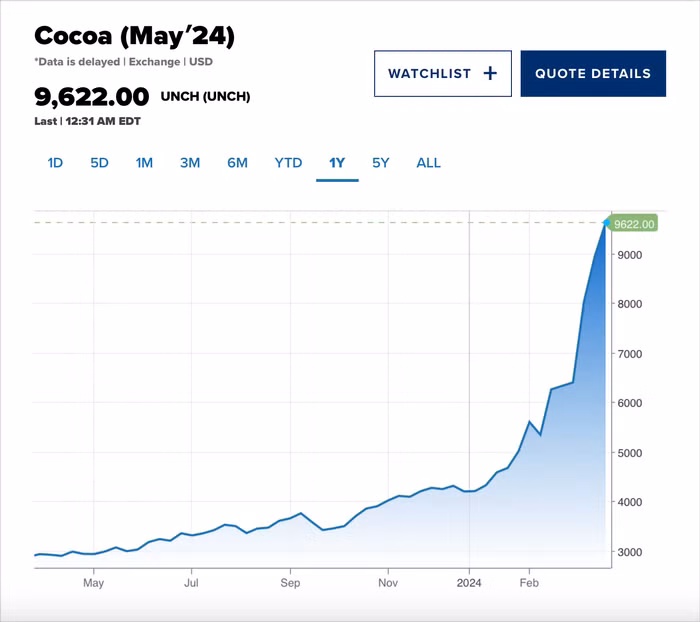Open QUOTE DETAILS for Cocoa
Viewport: 700px width, 622px height.
592,73
